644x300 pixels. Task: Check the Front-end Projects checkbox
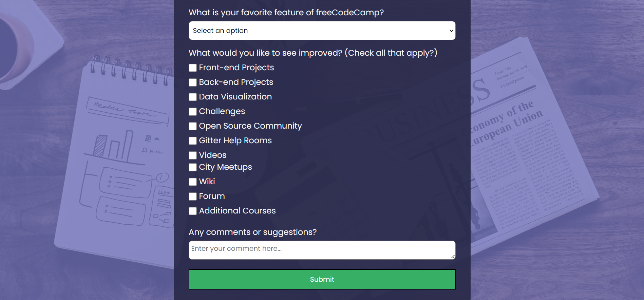[x=192, y=68]
